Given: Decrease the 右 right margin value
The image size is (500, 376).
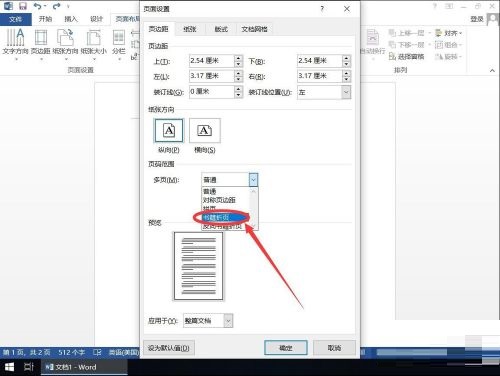Looking at the screenshot, I should tap(346, 79).
